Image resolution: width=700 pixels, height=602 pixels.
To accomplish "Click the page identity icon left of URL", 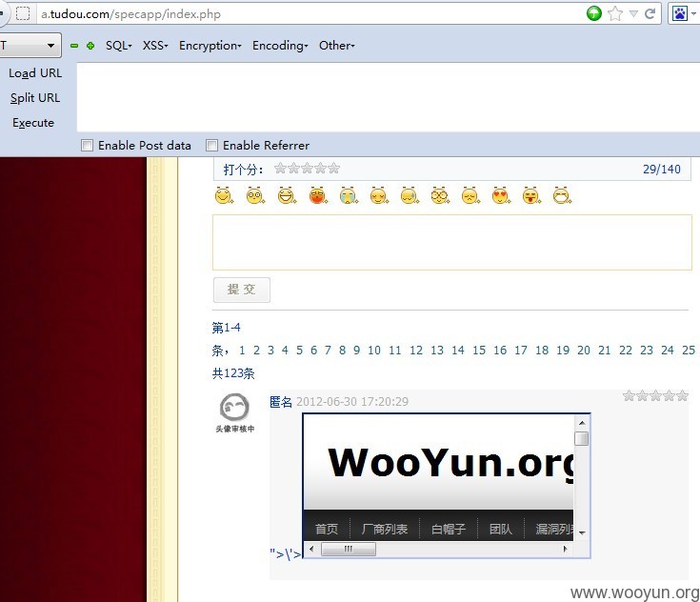I will 23,14.
